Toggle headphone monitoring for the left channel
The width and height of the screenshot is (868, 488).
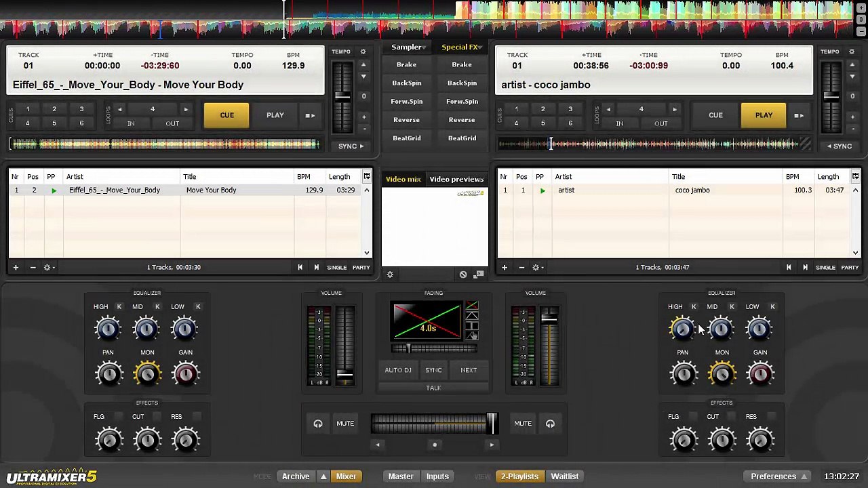point(318,424)
